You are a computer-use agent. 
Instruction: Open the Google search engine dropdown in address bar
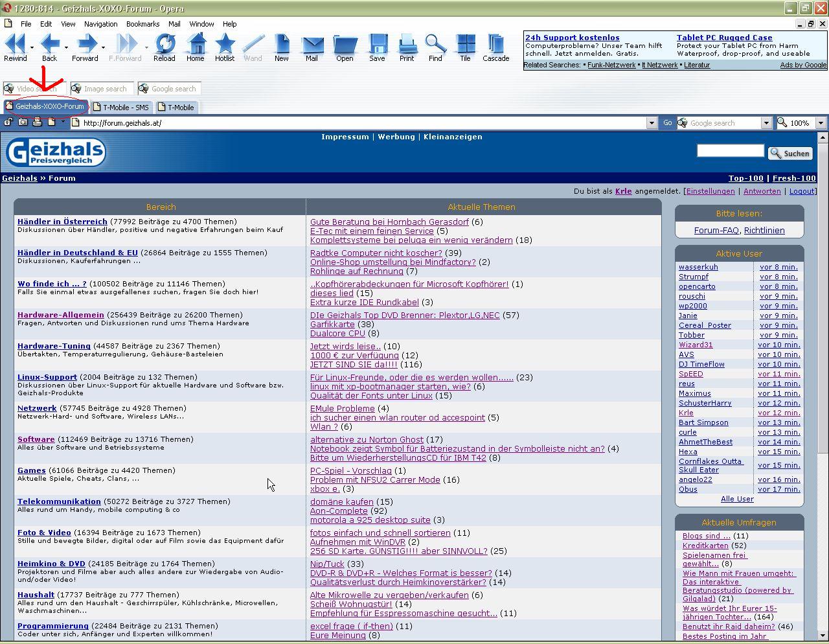[x=766, y=122]
